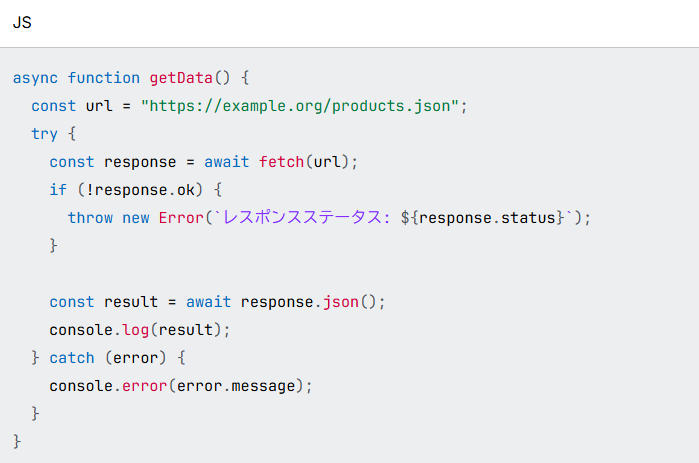699x463 pixels.
Task: Click the products.json URL string
Action: coord(300,106)
